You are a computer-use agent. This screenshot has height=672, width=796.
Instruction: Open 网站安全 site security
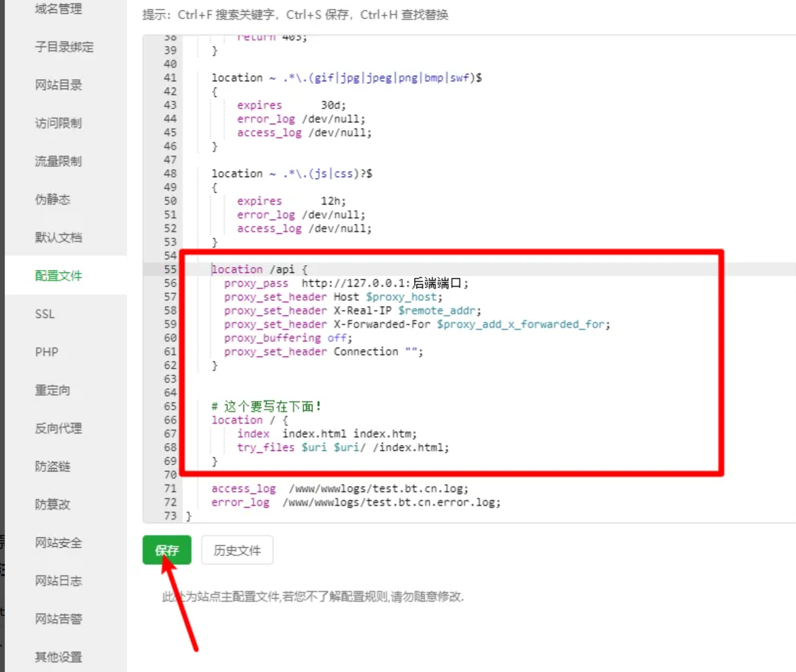coord(58,543)
